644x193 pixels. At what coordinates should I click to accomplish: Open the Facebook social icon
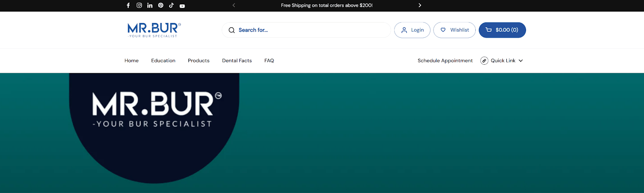point(128,6)
